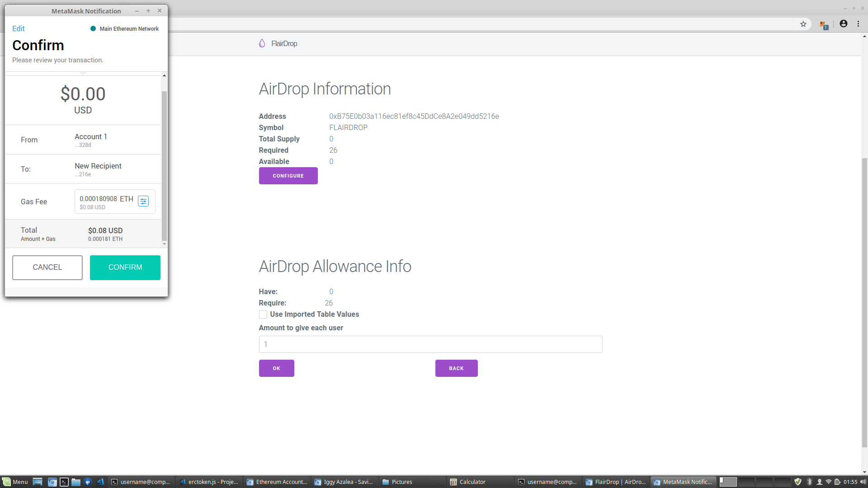868x488 pixels.
Task: Click the FlairDrop droplet logo
Action: (262, 43)
